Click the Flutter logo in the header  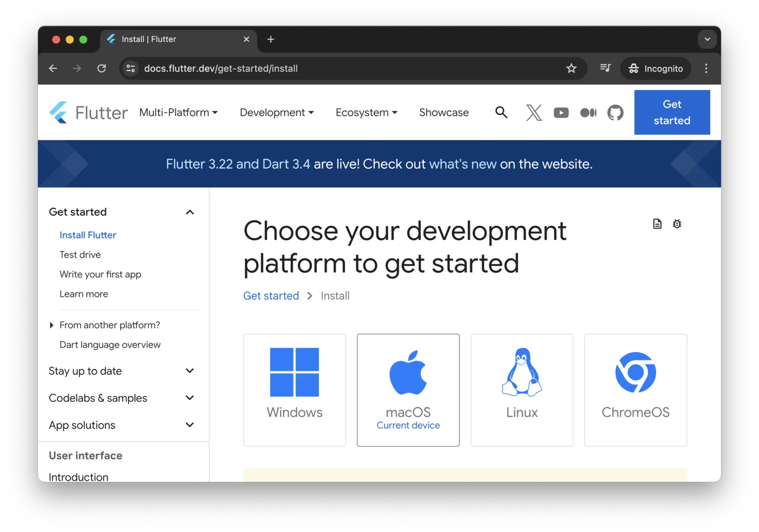88,112
